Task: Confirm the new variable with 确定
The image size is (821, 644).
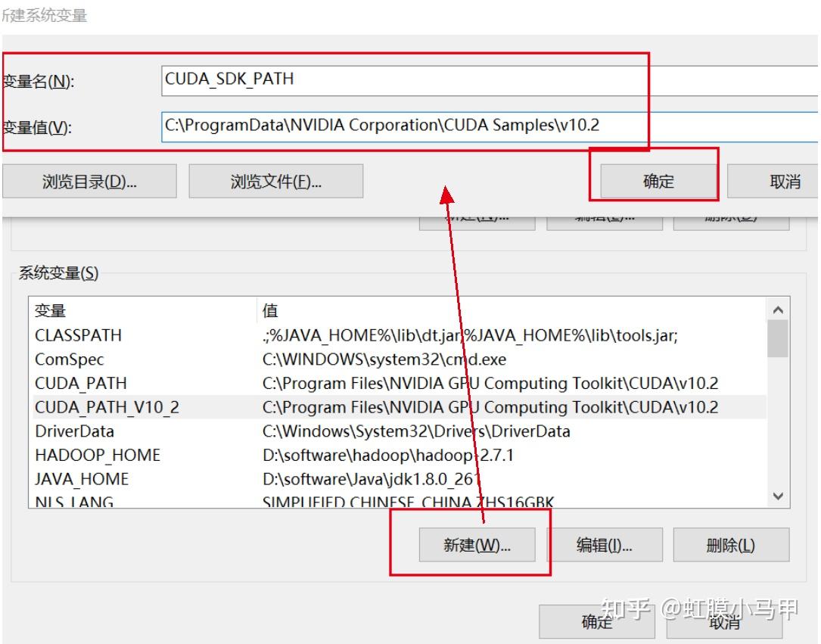Action: tap(655, 178)
